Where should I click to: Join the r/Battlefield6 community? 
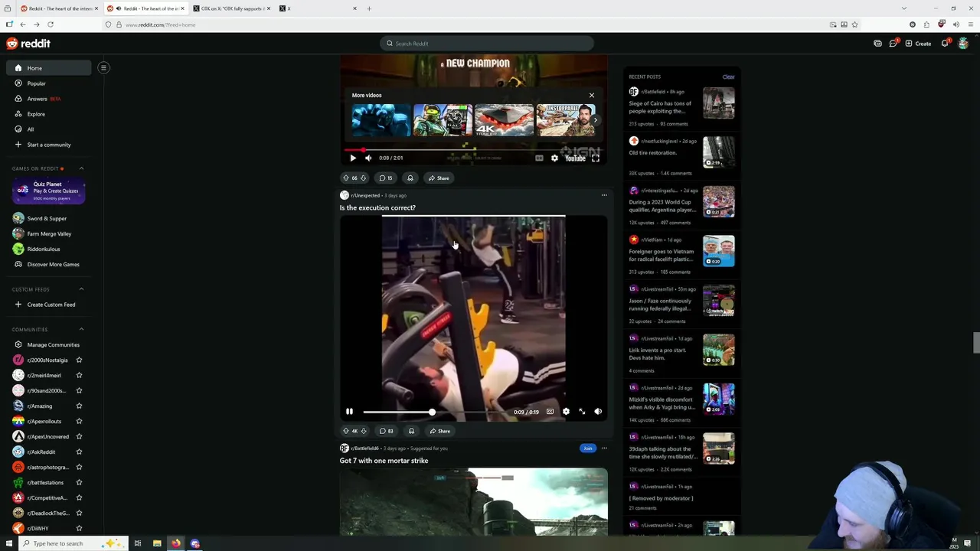click(587, 448)
